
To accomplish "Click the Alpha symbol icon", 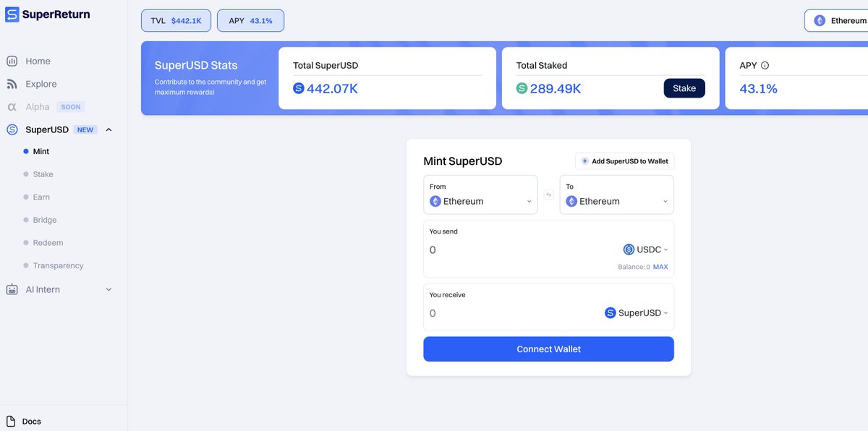I will pos(12,107).
